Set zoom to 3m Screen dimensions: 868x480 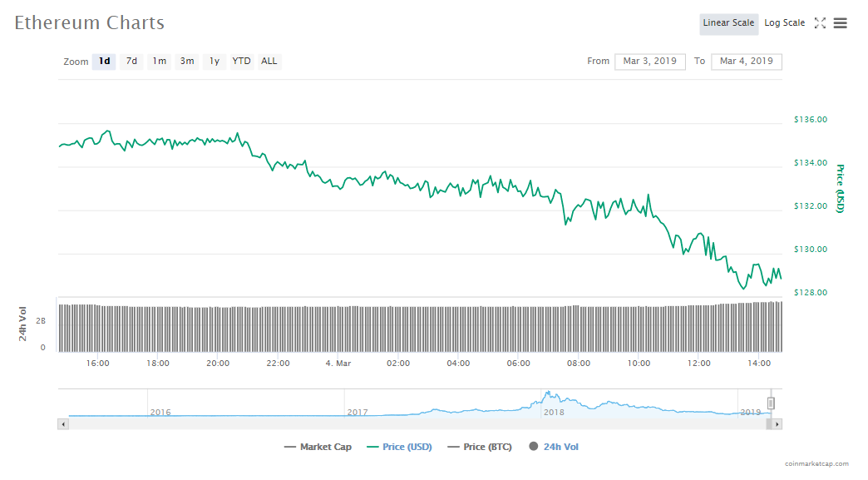(x=187, y=62)
